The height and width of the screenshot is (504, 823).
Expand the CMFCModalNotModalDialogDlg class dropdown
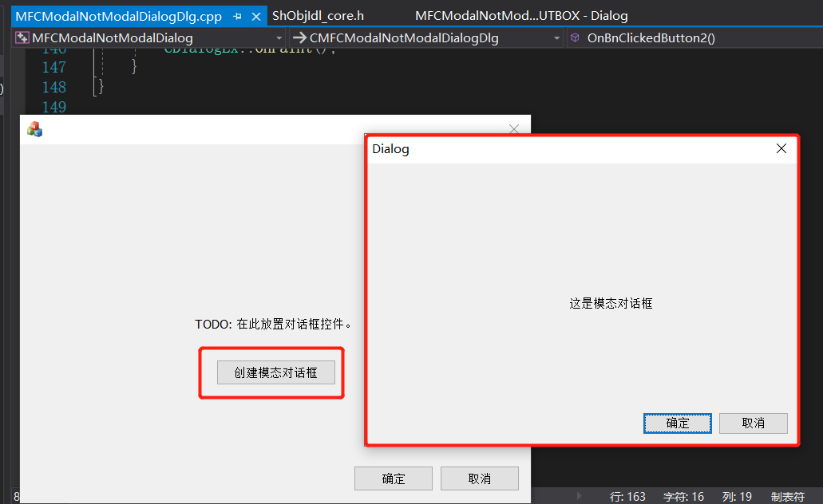[x=556, y=38]
